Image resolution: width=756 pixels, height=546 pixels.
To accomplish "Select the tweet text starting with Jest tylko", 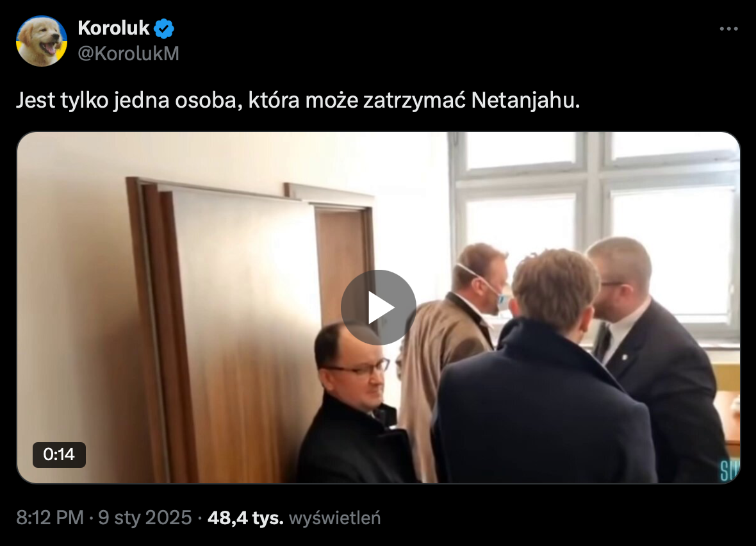I will click(298, 101).
